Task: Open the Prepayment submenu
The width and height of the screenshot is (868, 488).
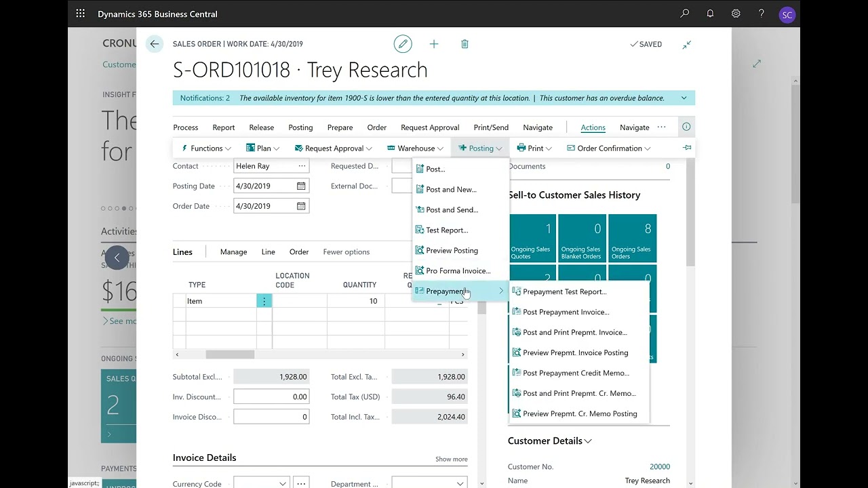Action: (460, 291)
